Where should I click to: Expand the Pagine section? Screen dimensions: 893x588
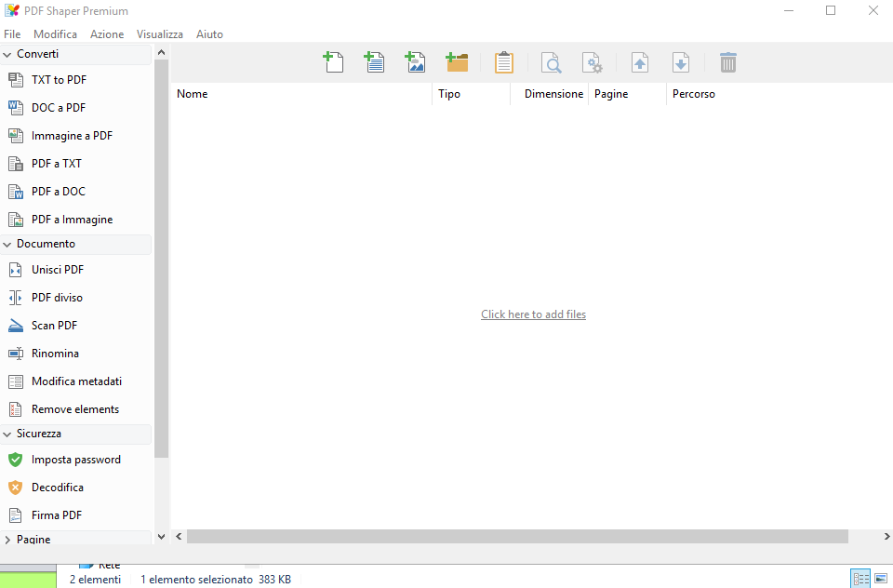tap(7, 540)
